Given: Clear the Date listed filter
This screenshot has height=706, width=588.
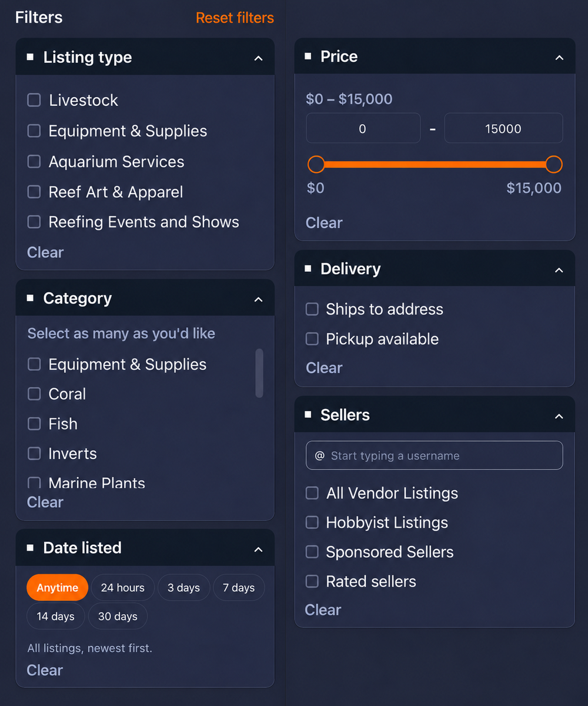Looking at the screenshot, I should tap(45, 670).
